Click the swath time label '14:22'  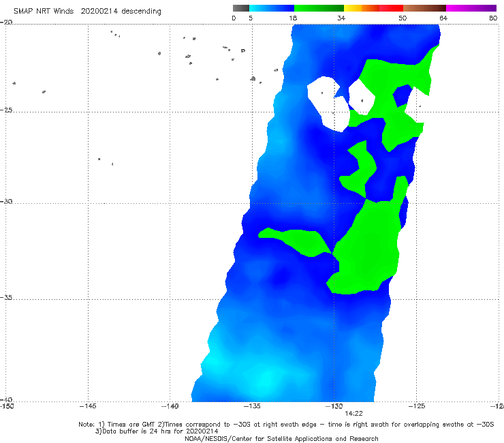(x=354, y=414)
